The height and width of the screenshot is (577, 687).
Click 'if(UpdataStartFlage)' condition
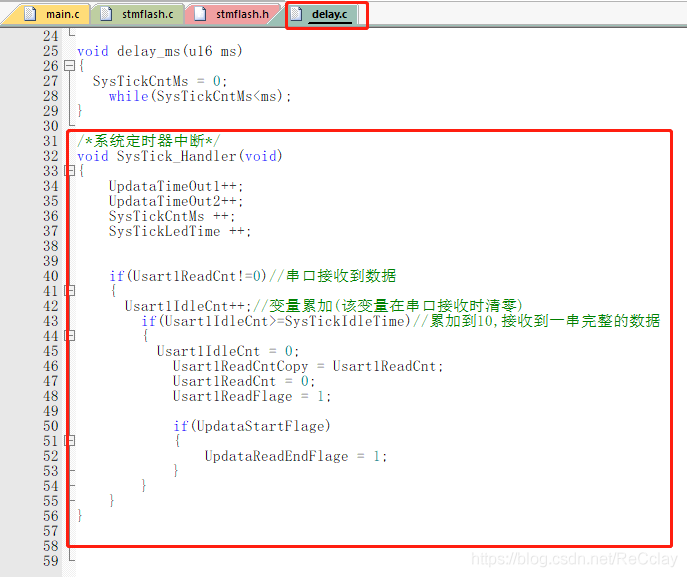(251, 426)
